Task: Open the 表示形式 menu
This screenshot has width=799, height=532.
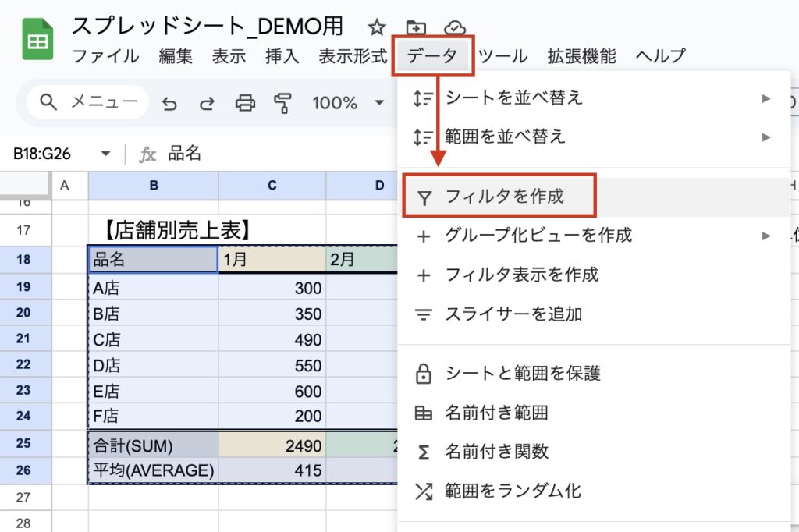Action: (x=353, y=56)
